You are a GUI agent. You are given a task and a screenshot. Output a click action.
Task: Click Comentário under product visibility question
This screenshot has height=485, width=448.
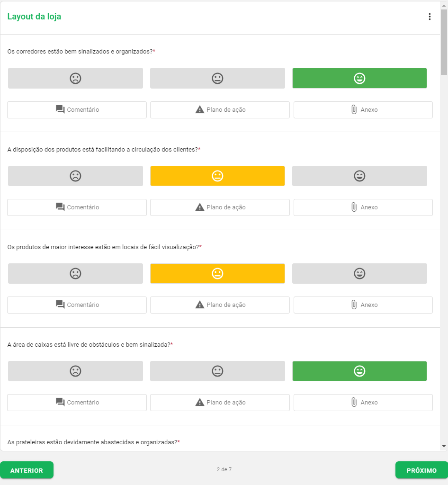tap(77, 305)
